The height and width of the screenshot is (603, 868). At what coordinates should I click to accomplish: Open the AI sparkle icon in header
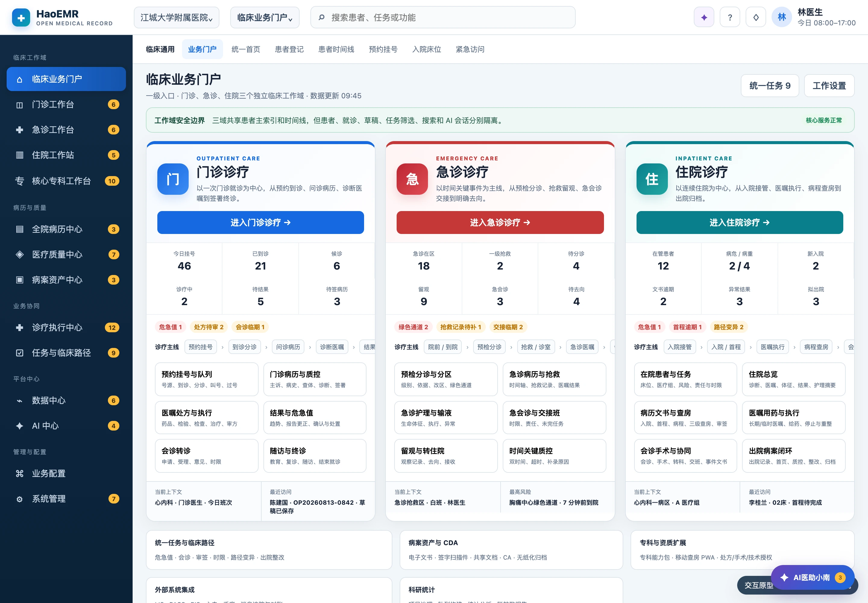[704, 17]
